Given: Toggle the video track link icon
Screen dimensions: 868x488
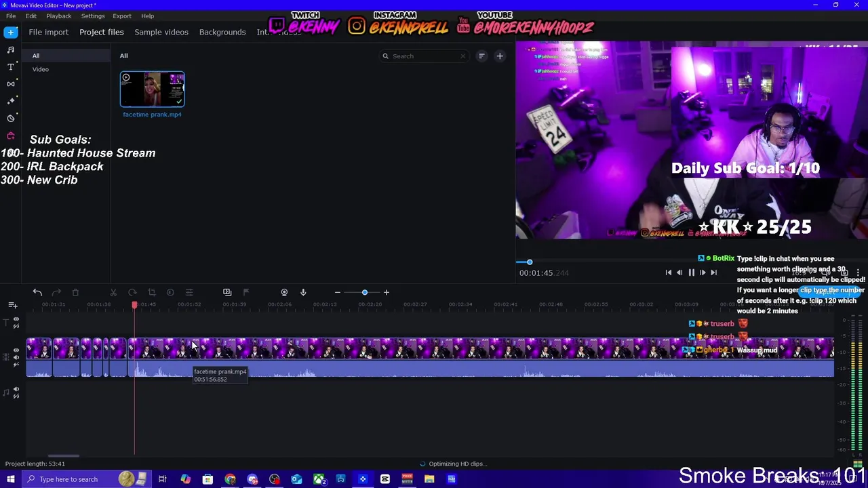Looking at the screenshot, I should click(x=16, y=364).
